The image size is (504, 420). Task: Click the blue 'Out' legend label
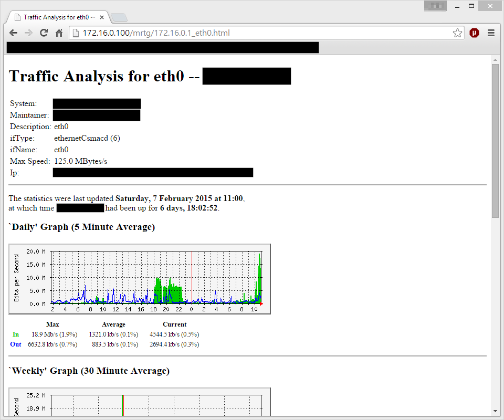15,344
